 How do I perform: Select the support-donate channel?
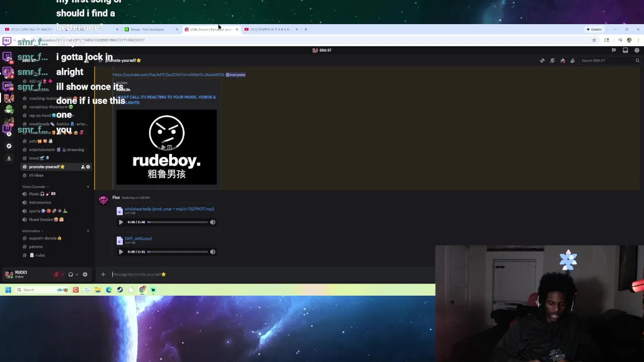pyautogui.click(x=55, y=238)
